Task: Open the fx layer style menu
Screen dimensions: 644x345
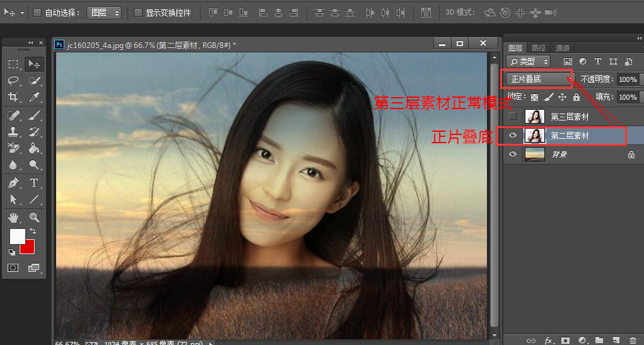Action: [x=549, y=340]
